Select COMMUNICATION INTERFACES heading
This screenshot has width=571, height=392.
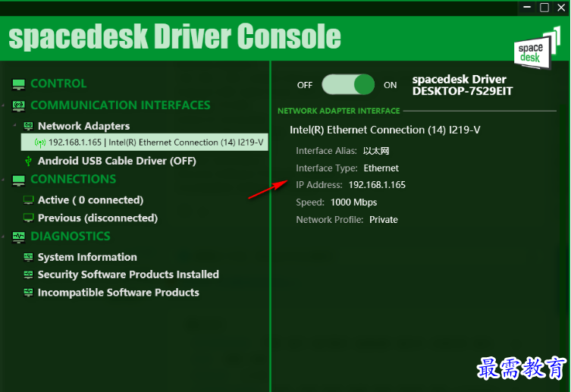click(121, 105)
